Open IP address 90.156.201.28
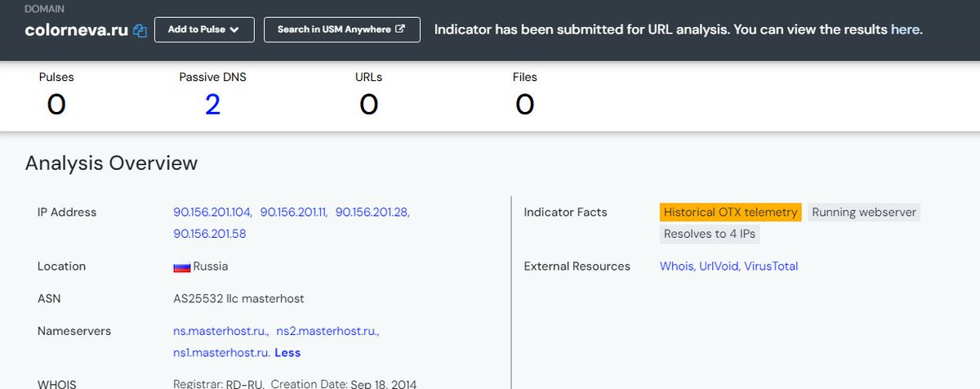 coord(372,212)
